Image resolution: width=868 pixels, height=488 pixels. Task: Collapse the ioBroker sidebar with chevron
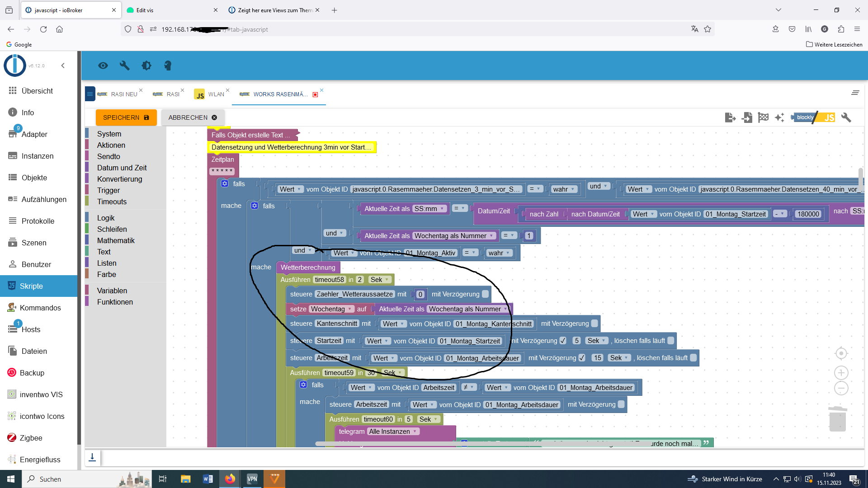(63, 66)
